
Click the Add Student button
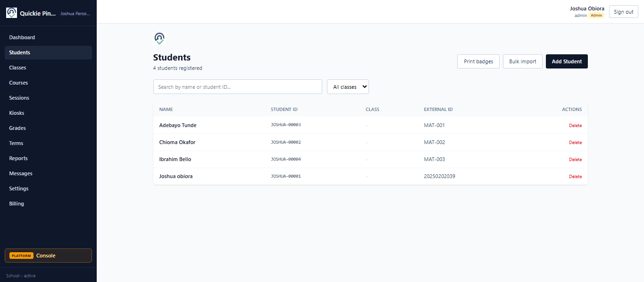click(567, 61)
